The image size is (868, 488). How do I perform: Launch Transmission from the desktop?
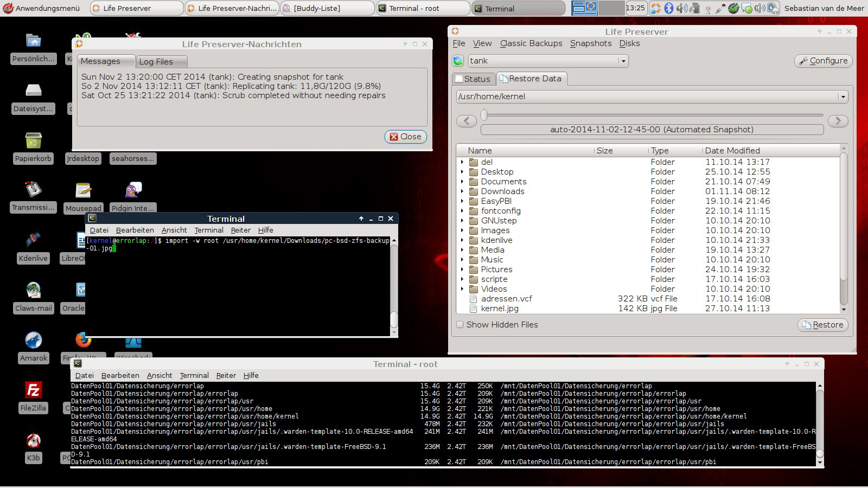34,189
